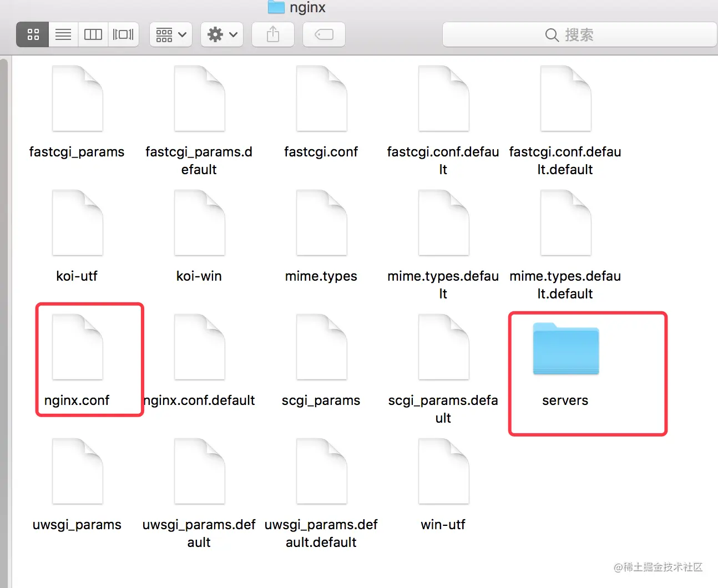Open the arrange items dropdown
This screenshot has width=718, height=588.
(171, 34)
